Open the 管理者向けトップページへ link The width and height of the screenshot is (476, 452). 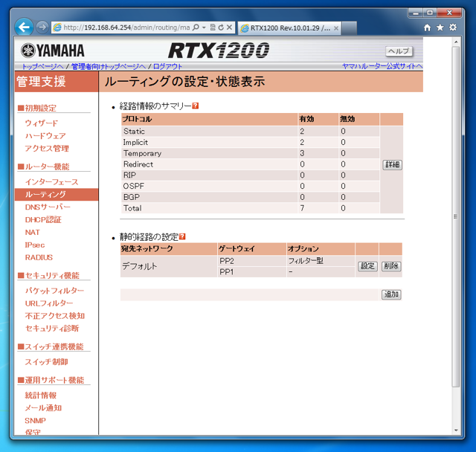click(x=109, y=66)
